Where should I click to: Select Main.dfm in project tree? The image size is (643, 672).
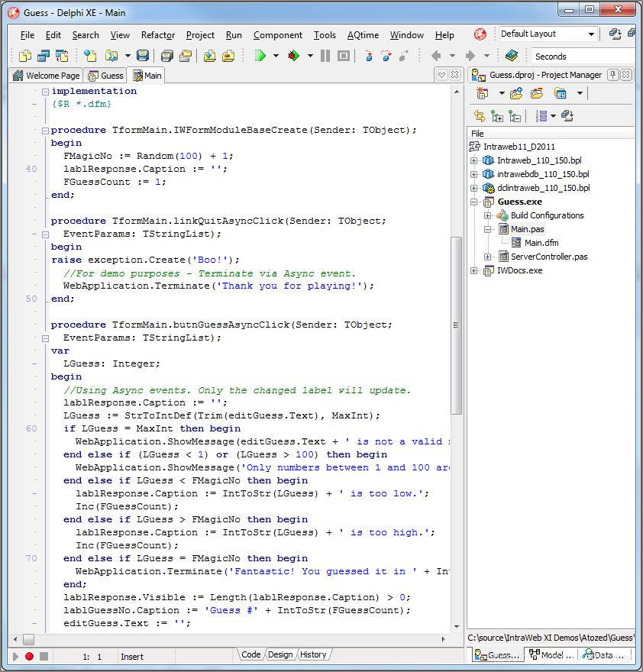(x=541, y=243)
